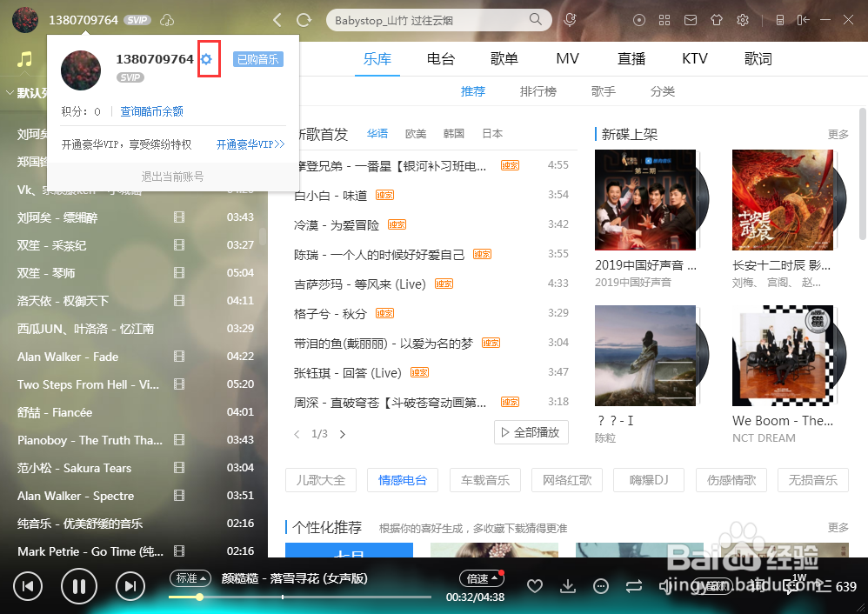Open the 标准 audio quality dropdown
Viewport: 868px width, 614px height.
pyautogui.click(x=190, y=578)
